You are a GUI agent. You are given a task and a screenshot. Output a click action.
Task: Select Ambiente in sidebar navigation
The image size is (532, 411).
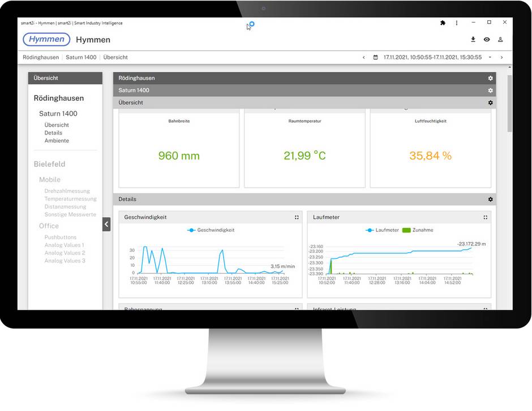(x=57, y=141)
